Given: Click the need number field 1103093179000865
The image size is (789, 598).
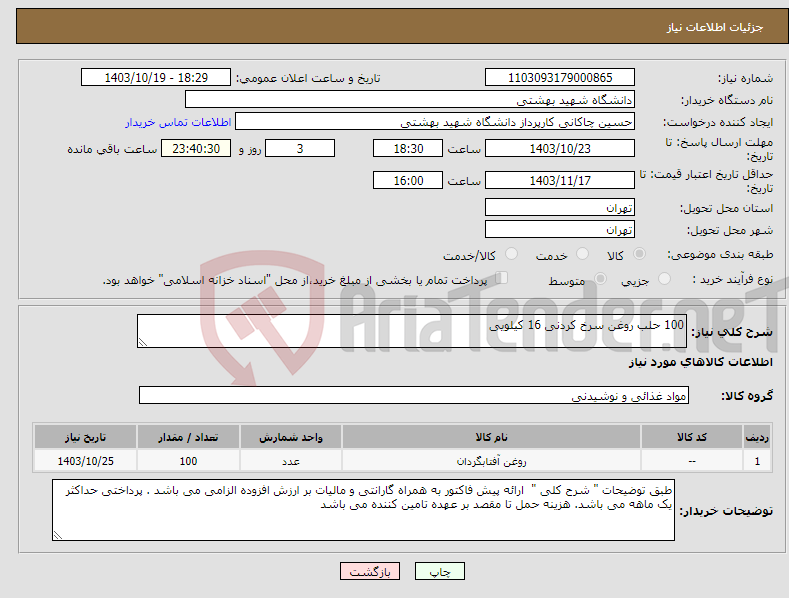Looking at the screenshot, I should coord(560,78).
